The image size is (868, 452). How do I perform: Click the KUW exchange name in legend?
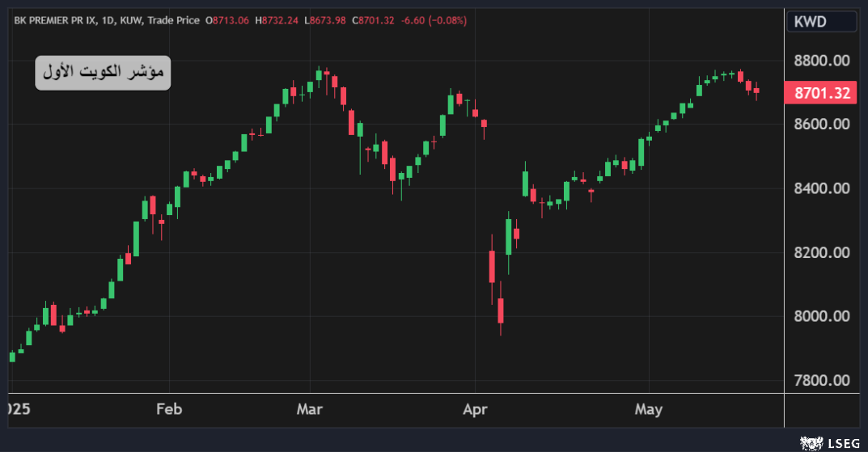pyautogui.click(x=130, y=20)
